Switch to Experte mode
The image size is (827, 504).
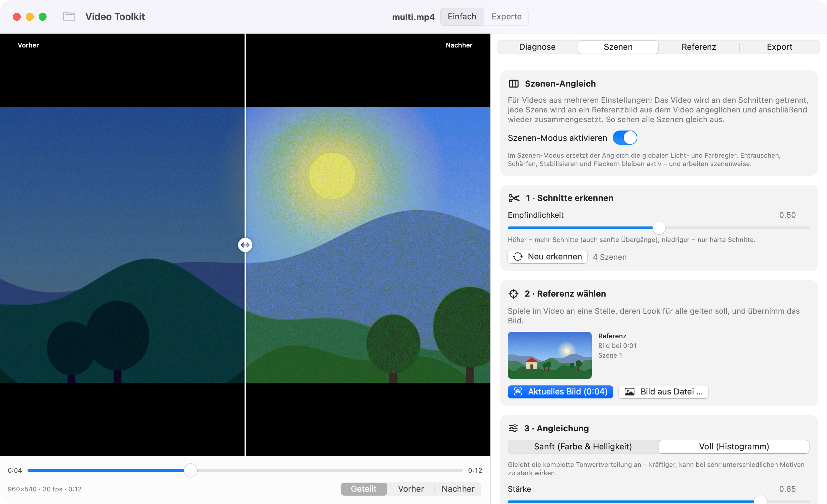click(x=506, y=16)
